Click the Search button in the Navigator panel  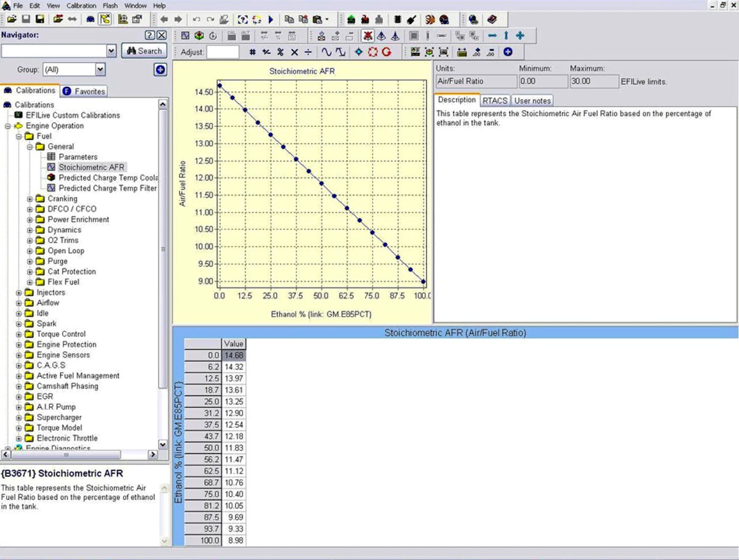click(x=144, y=51)
